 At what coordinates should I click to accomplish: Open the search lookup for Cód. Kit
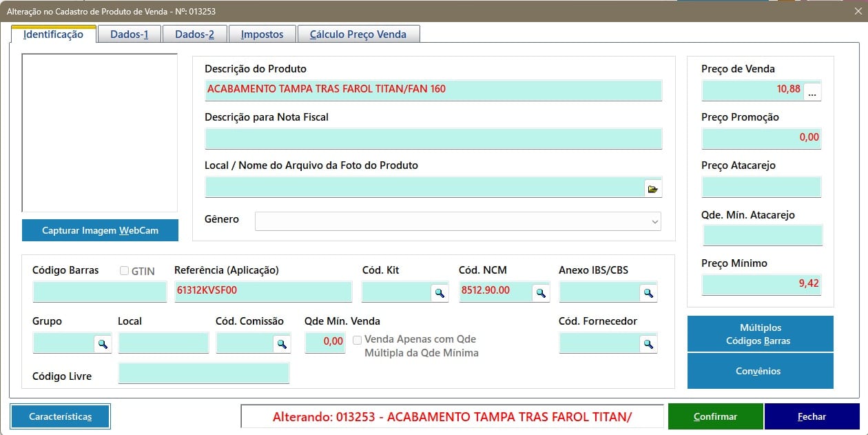click(440, 293)
